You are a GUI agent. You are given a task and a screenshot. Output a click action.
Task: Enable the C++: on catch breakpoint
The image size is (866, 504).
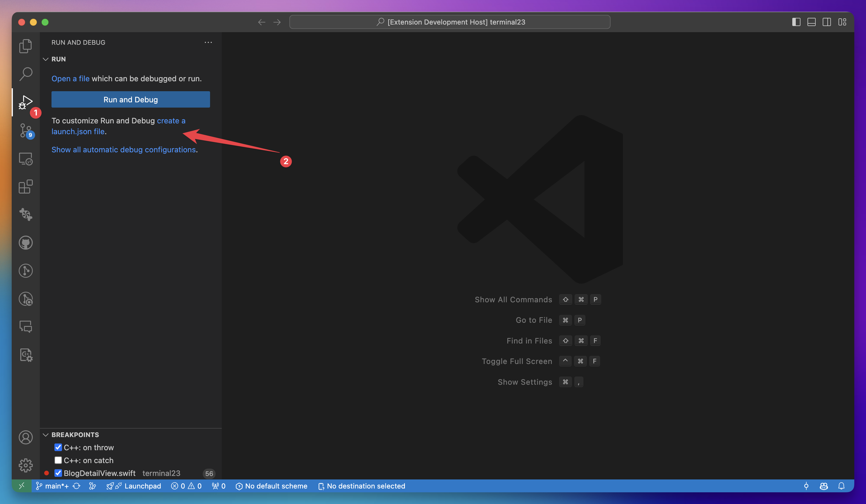(58, 460)
